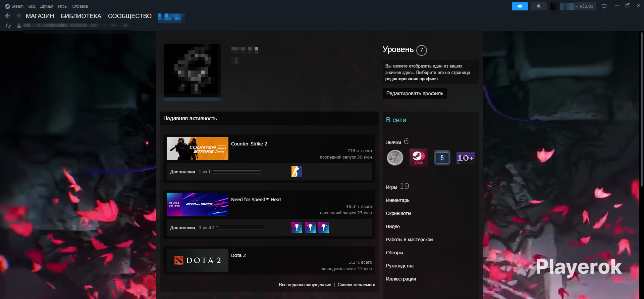The image size is (644, 299).
Task: Open the notifications bell
Action: [x=539, y=6]
